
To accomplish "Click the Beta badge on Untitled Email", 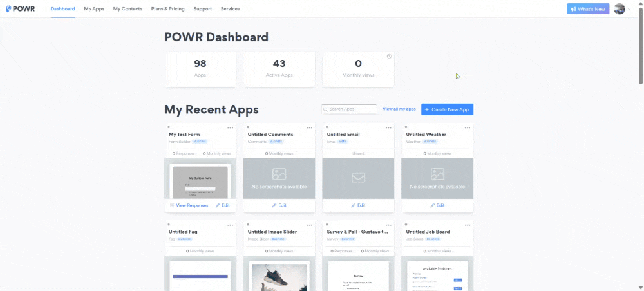I will tap(343, 141).
